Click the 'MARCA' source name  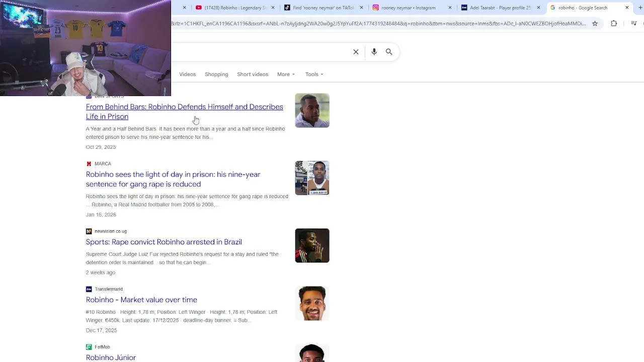[x=103, y=164]
